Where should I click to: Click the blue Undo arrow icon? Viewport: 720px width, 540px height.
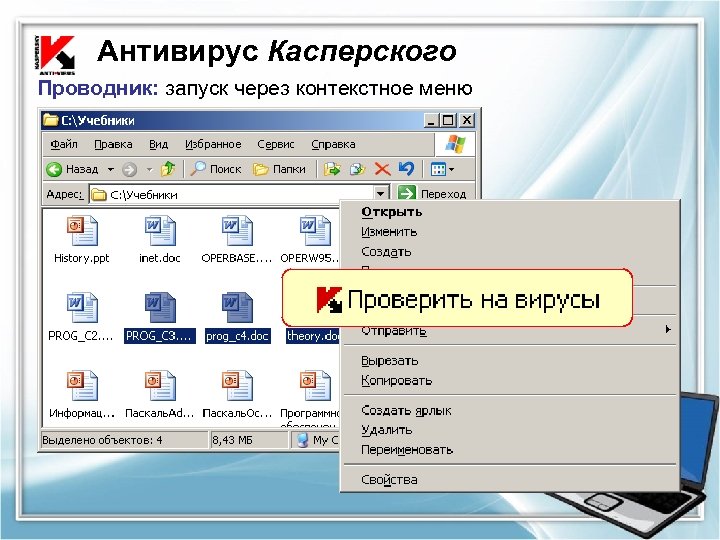(x=406, y=169)
